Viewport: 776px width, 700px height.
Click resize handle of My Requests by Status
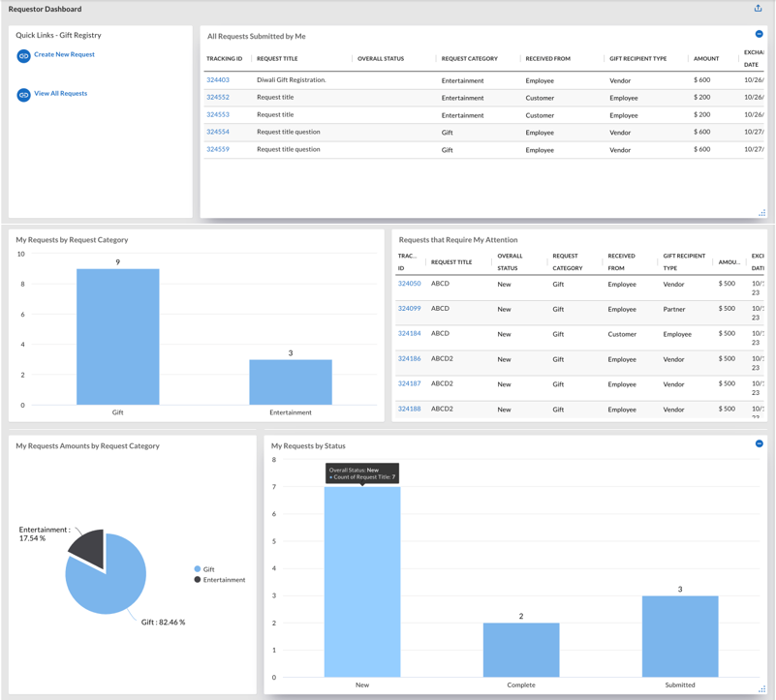(761, 688)
